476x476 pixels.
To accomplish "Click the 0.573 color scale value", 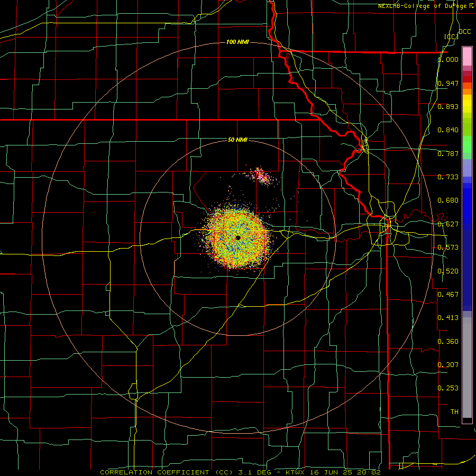I will [x=448, y=248].
